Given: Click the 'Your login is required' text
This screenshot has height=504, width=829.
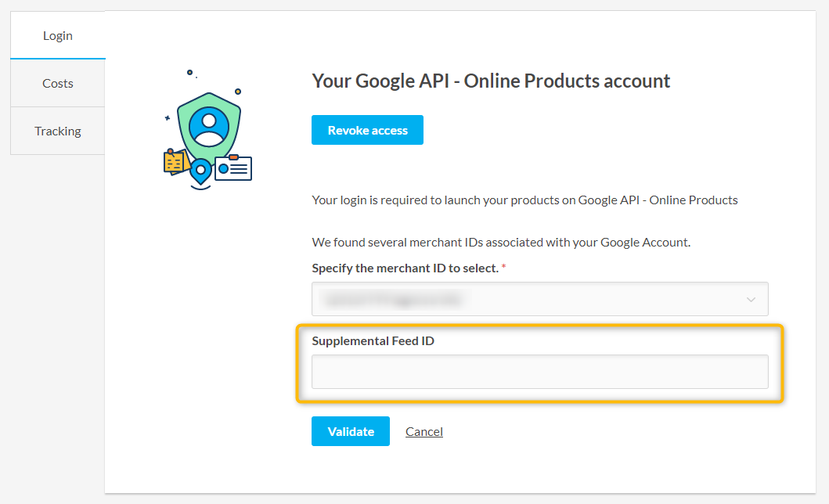Looking at the screenshot, I should pyautogui.click(x=524, y=200).
